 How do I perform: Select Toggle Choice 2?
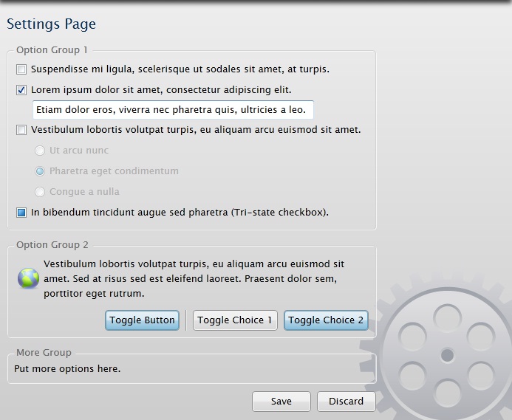click(x=326, y=320)
